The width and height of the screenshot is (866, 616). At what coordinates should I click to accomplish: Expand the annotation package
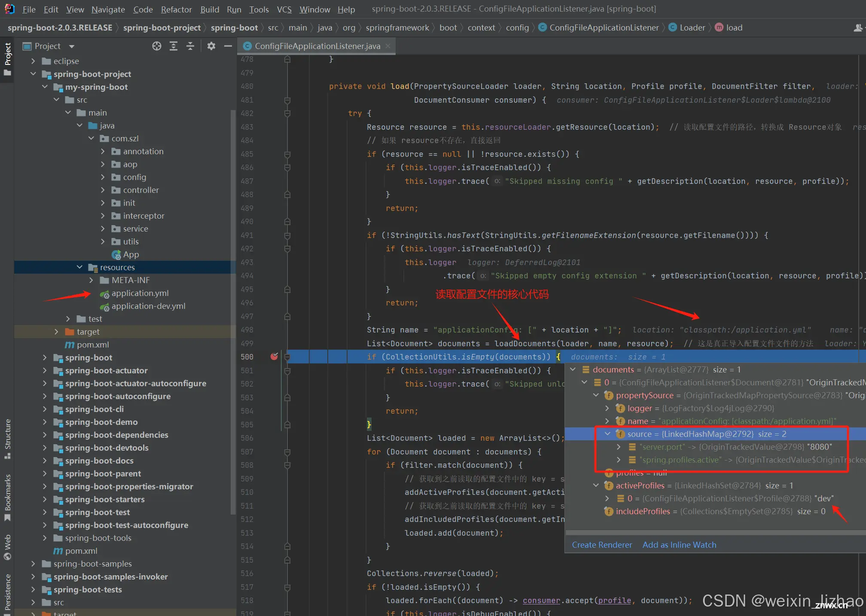coord(103,151)
